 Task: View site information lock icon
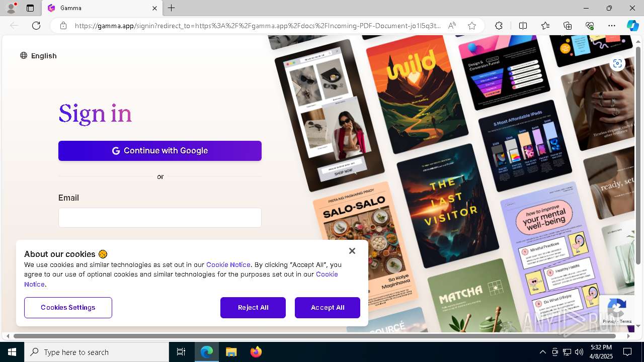pos(63,26)
